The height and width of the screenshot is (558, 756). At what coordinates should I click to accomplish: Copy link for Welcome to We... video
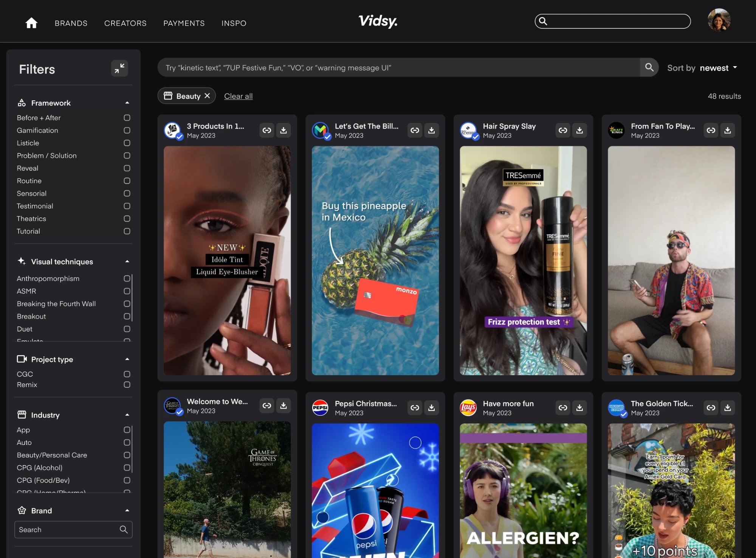click(267, 406)
